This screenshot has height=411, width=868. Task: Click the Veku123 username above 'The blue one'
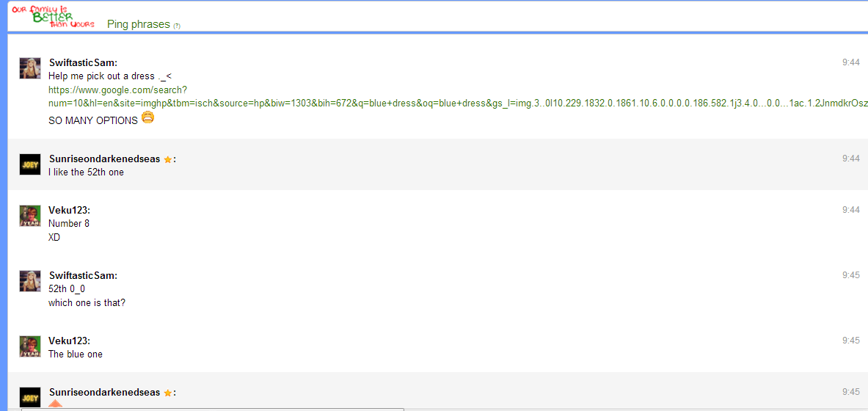point(68,341)
